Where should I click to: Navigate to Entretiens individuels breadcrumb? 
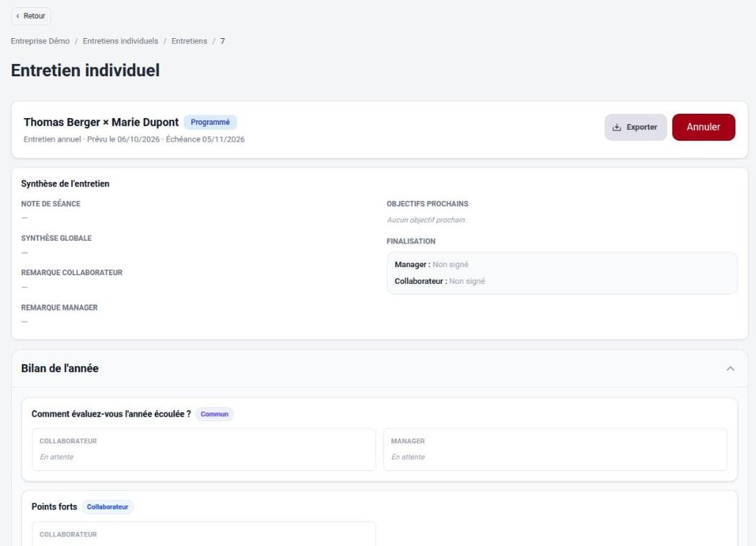(x=120, y=41)
